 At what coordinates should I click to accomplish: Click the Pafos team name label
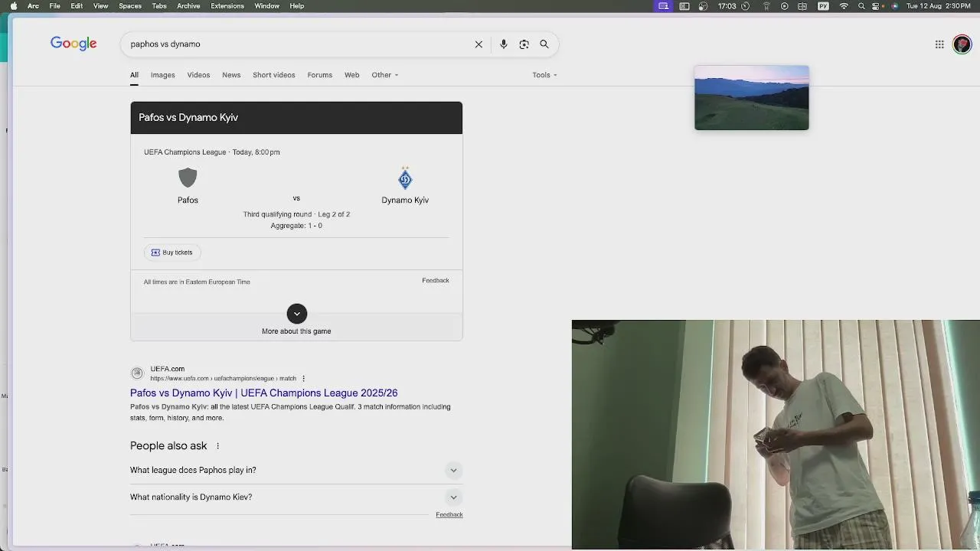click(x=188, y=201)
